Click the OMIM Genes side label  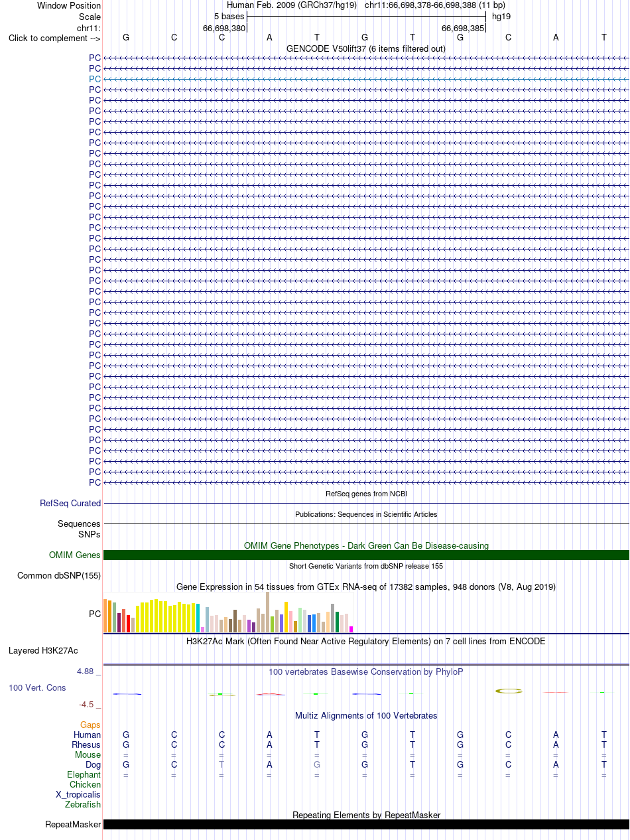coord(75,555)
